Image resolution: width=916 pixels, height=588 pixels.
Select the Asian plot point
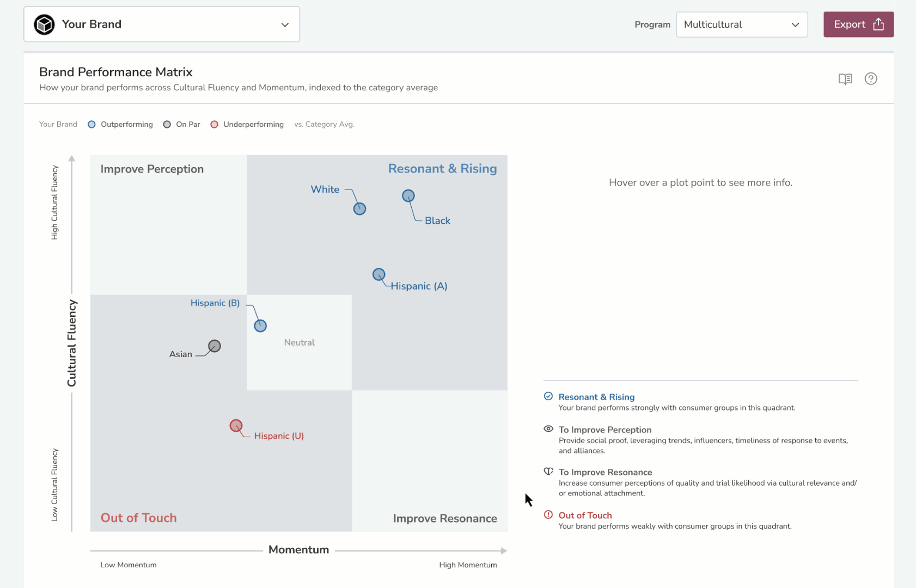coord(215,346)
